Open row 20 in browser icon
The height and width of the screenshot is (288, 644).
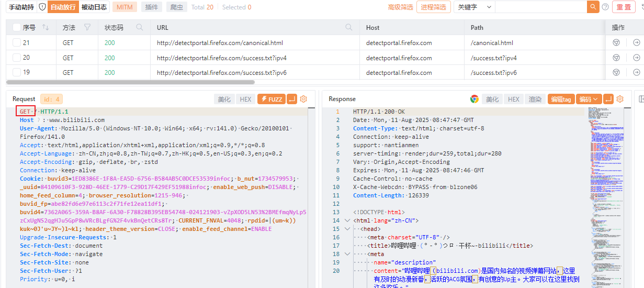click(x=616, y=58)
